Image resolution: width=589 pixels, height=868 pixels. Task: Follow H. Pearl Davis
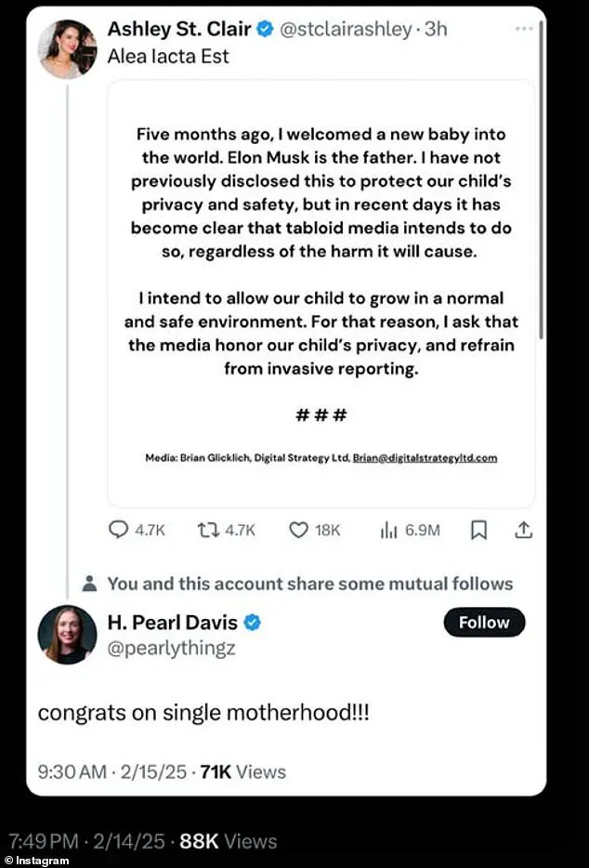(x=484, y=623)
